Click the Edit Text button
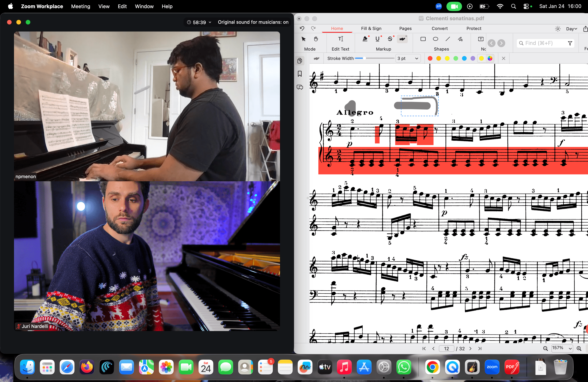The height and width of the screenshot is (382, 588). [340, 43]
